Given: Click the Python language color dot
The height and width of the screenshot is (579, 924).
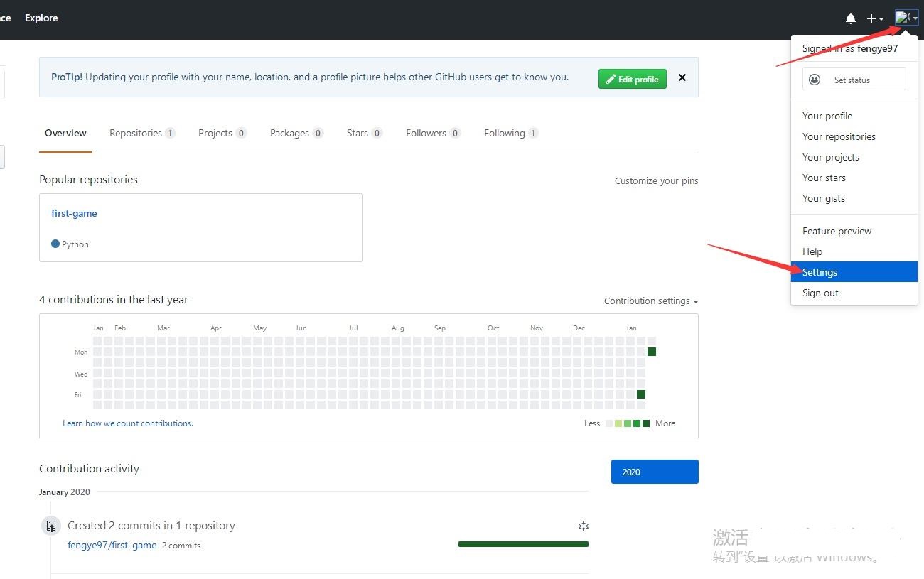Looking at the screenshot, I should 55,244.
